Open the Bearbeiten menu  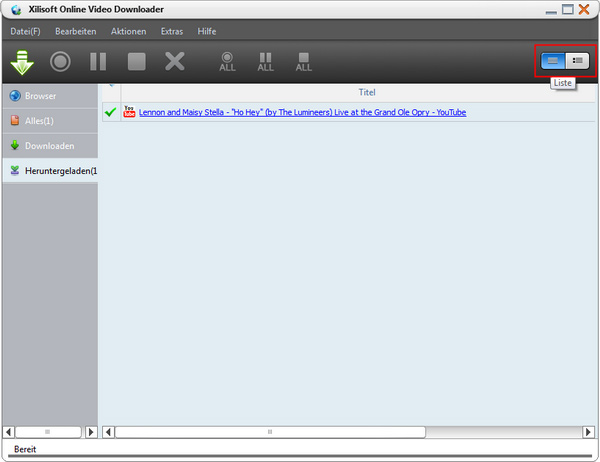(76, 31)
